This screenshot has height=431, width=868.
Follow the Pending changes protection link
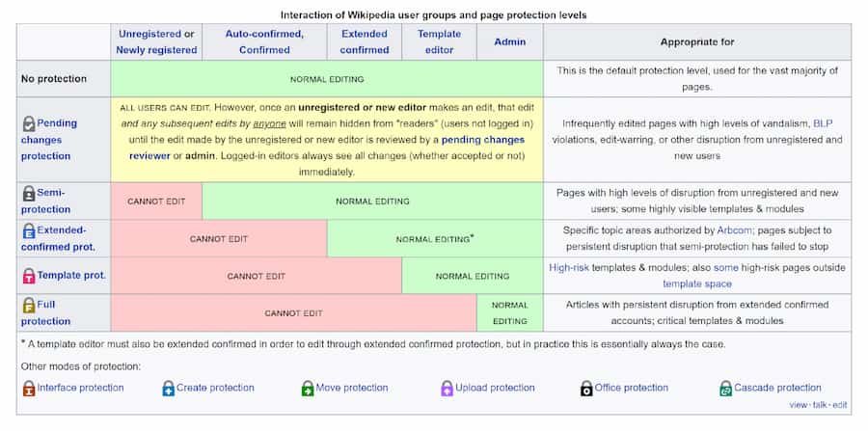pos(49,140)
